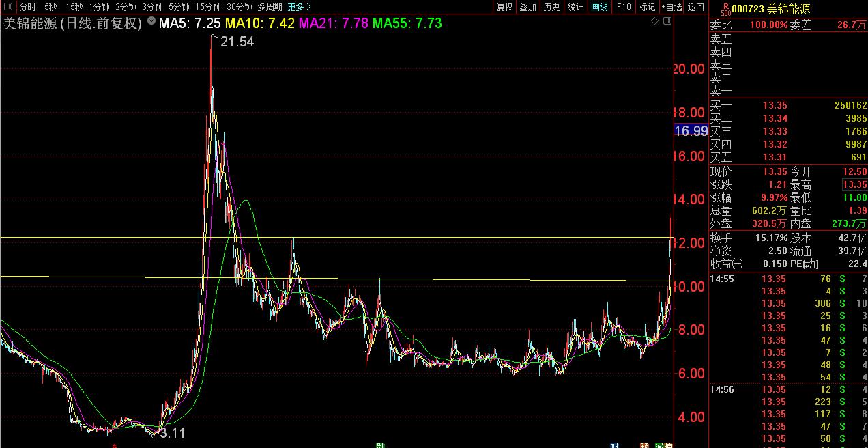
Task: Switch to the 30分钟 period
Action: click(x=239, y=7)
